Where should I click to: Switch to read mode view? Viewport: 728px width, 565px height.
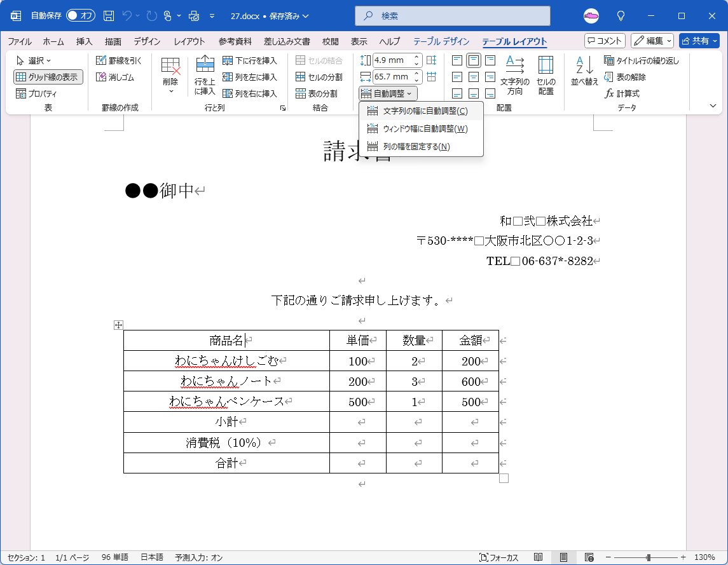(538, 557)
